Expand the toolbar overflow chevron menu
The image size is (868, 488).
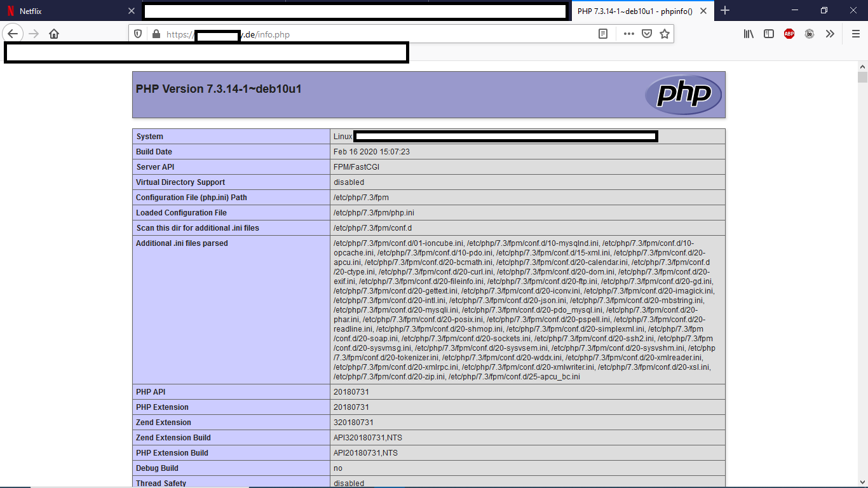point(830,34)
